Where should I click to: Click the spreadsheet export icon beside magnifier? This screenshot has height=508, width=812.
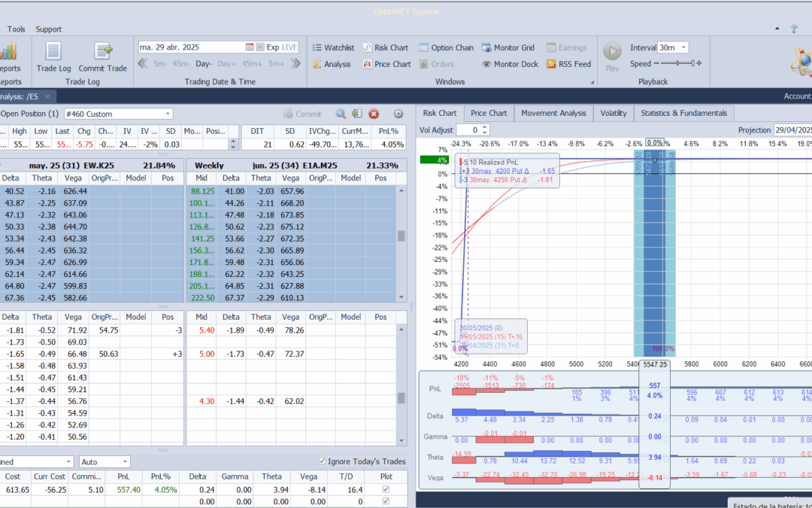[x=357, y=114]
